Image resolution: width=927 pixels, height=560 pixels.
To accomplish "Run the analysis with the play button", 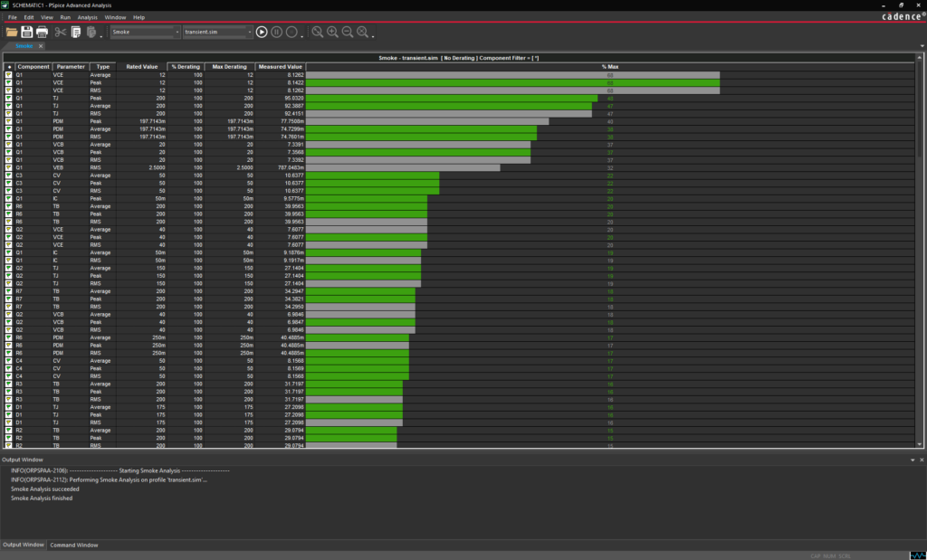I will (x=262, y=32).
